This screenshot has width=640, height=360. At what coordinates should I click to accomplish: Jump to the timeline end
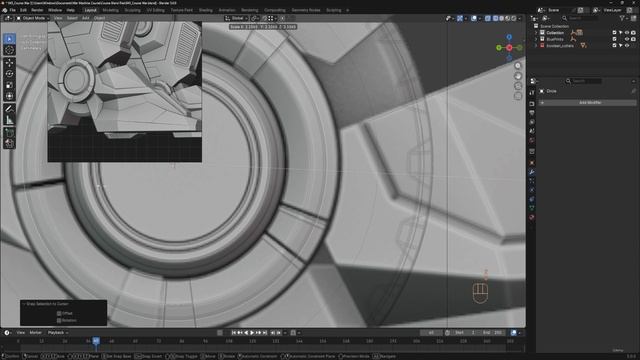point(264,333)
